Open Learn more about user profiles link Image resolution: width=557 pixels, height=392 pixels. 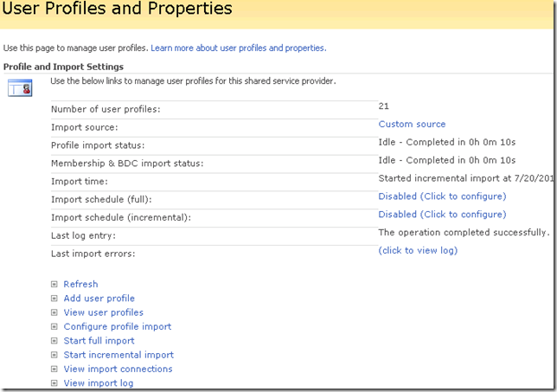click(239, 48)
